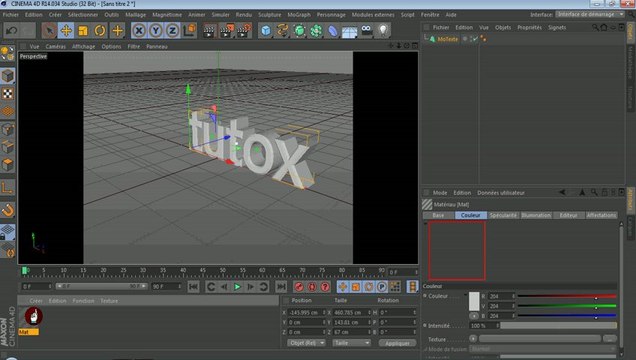
Task: Toggle position keyframe recording
Action: tap(343, 287)
